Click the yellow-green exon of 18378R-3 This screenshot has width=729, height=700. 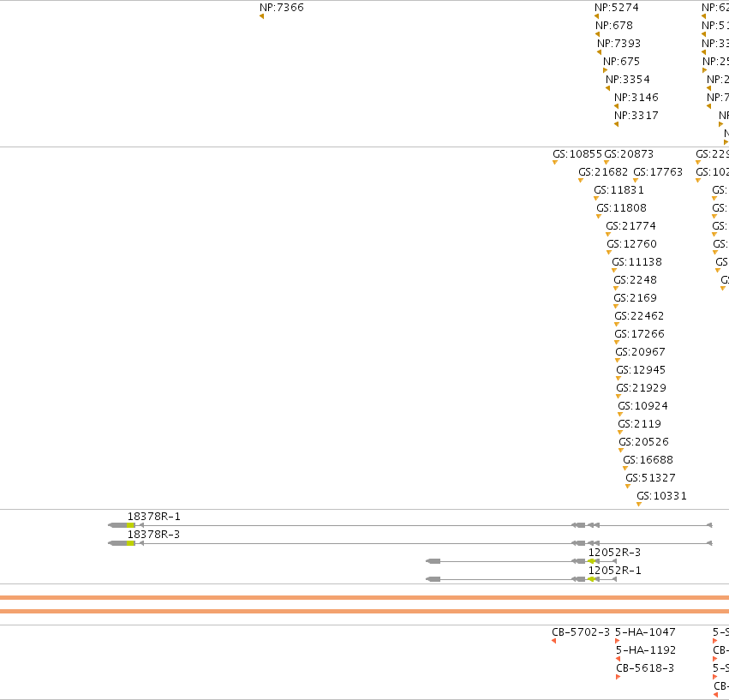[131, 543]
